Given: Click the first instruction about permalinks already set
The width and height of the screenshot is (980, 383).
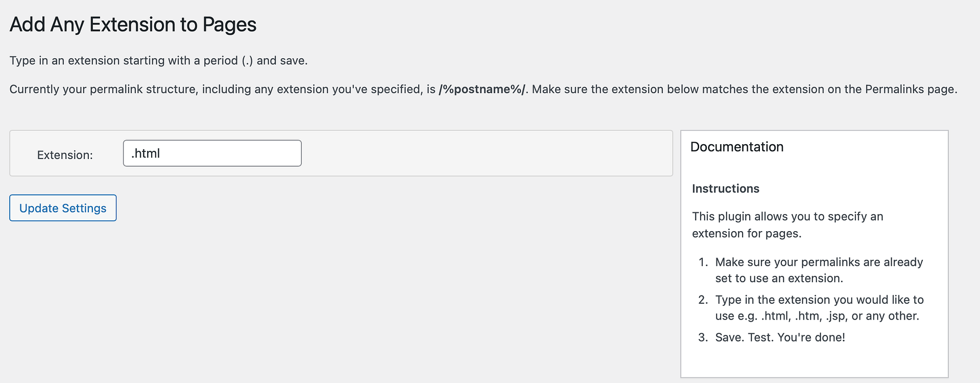Looking at the screenshot, I should pyautogui.click(x=819, y=270).
